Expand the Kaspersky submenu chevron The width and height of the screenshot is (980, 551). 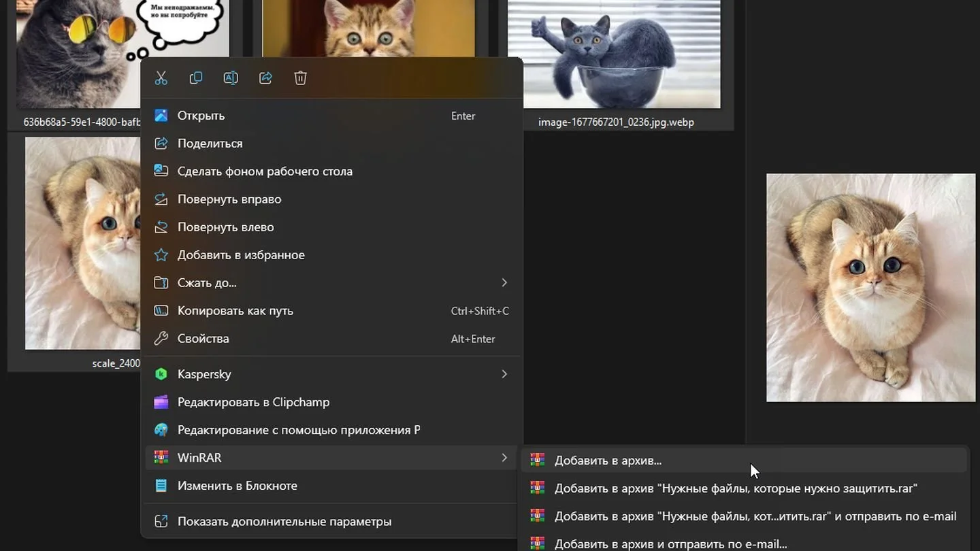tap(504, 374)
